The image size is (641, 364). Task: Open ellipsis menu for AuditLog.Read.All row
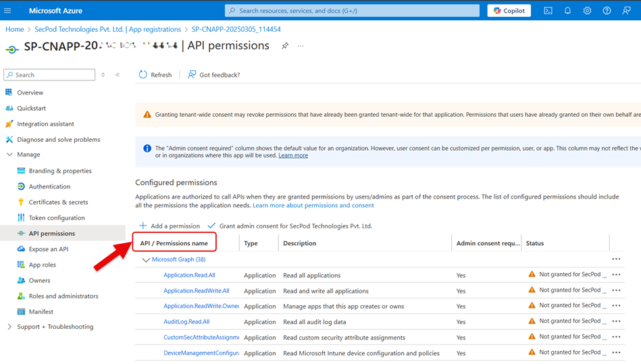coord(616,321)
